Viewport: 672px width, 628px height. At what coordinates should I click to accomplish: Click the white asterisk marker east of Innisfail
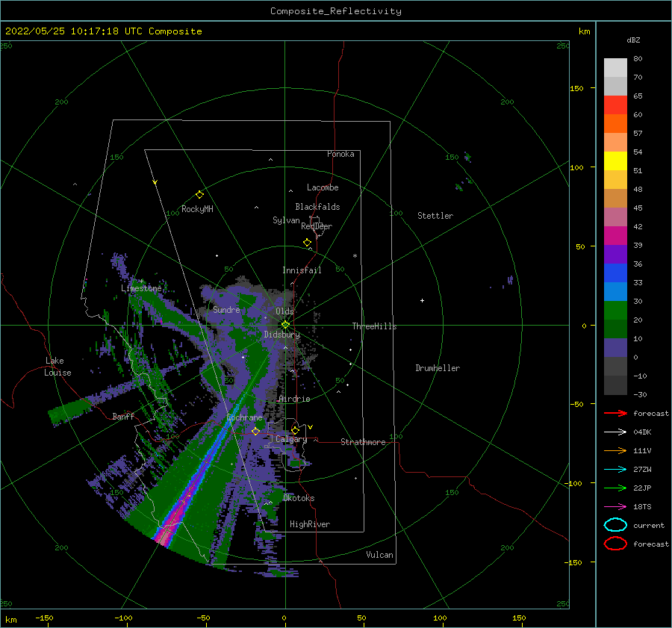[x=355, y=256]
